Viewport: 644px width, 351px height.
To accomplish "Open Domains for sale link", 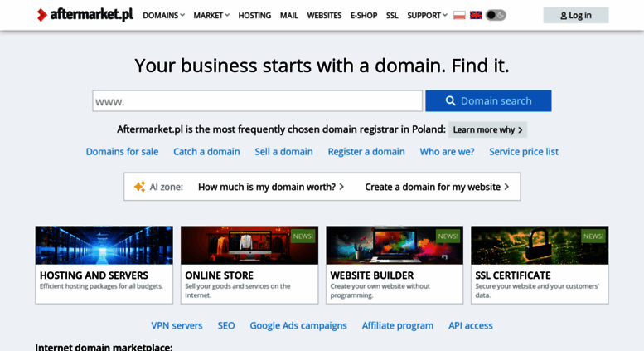I will coord(122,152).
